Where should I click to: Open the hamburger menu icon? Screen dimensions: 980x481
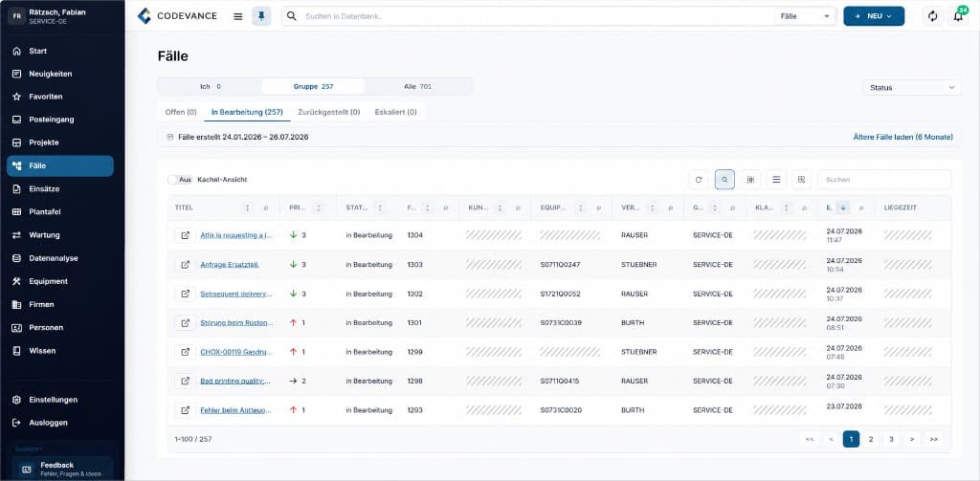tap(238, 16)
